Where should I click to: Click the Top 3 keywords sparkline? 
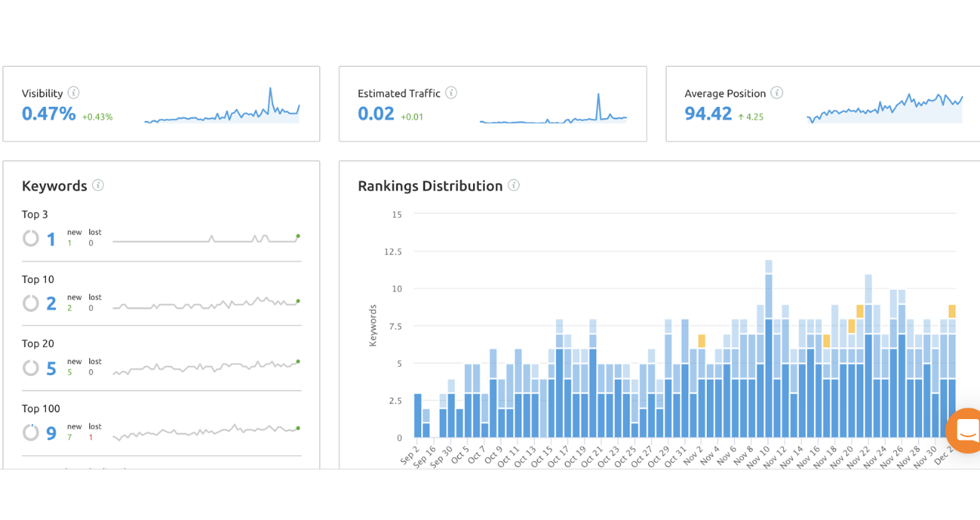pyautogui.click(x=206, y=238)
